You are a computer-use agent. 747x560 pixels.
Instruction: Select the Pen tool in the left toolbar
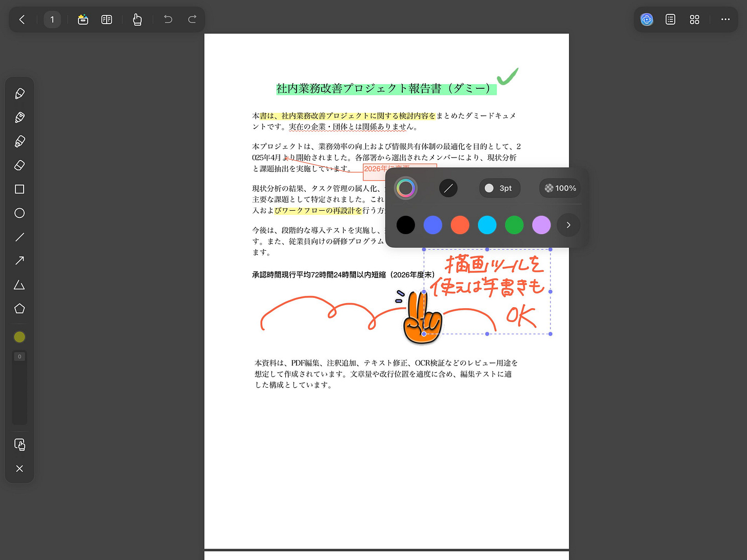(19, 93)
